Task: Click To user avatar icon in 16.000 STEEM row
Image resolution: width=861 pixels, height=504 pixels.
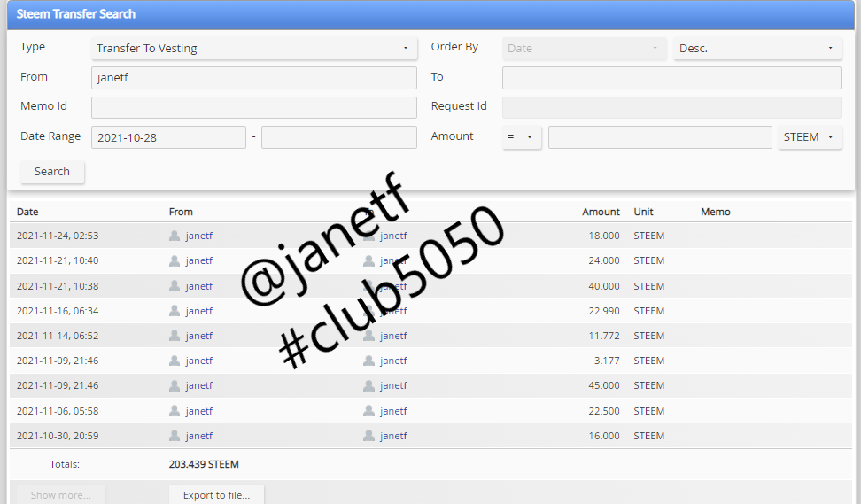Action: [369, 436]
